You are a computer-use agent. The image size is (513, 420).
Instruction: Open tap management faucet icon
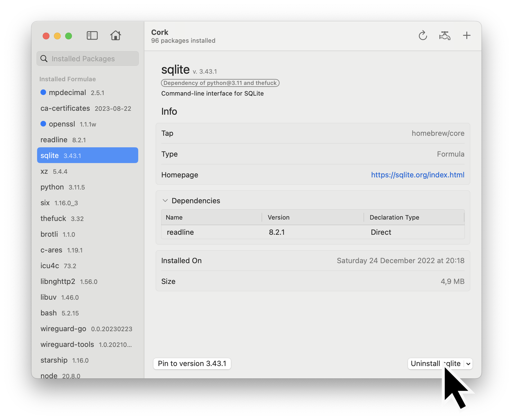click(x=444, y=36)
